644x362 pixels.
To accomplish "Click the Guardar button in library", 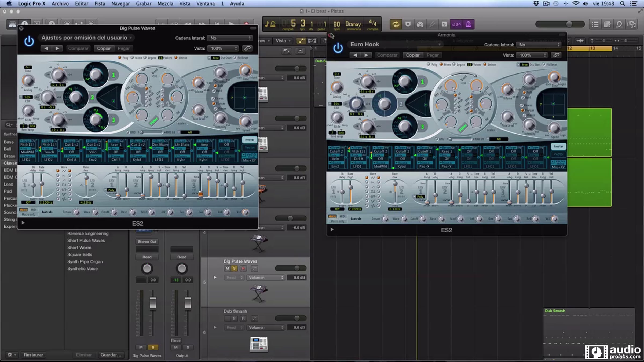I will [111, 355].
